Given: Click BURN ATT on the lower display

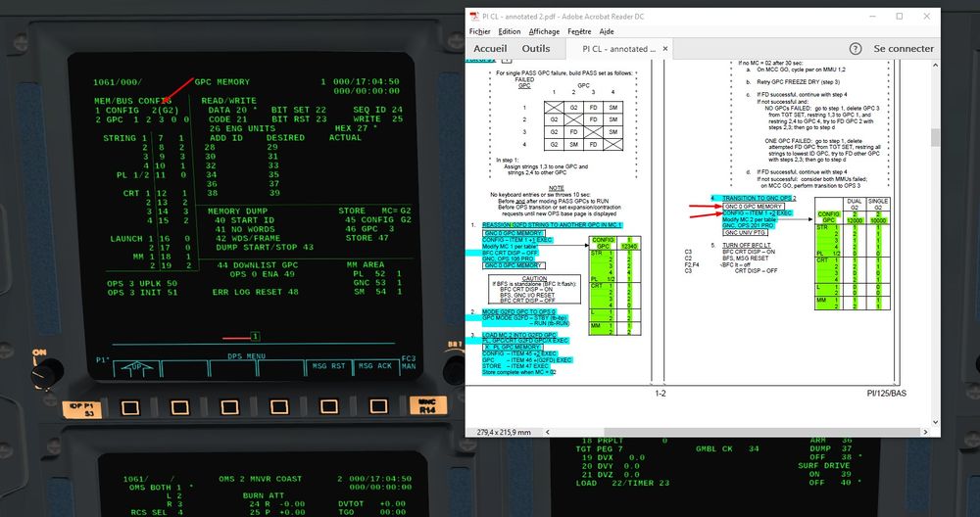Looking at the screenshot, I should point(263,495).
